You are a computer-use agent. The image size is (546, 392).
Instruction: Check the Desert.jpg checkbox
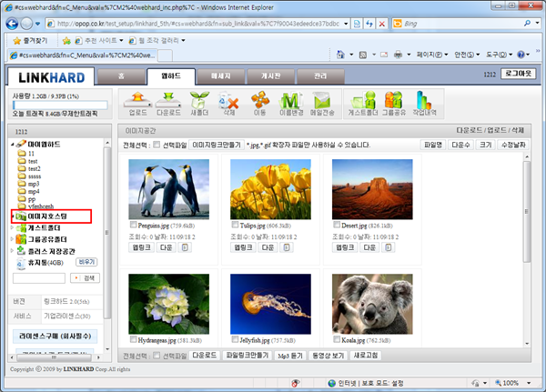337,225
